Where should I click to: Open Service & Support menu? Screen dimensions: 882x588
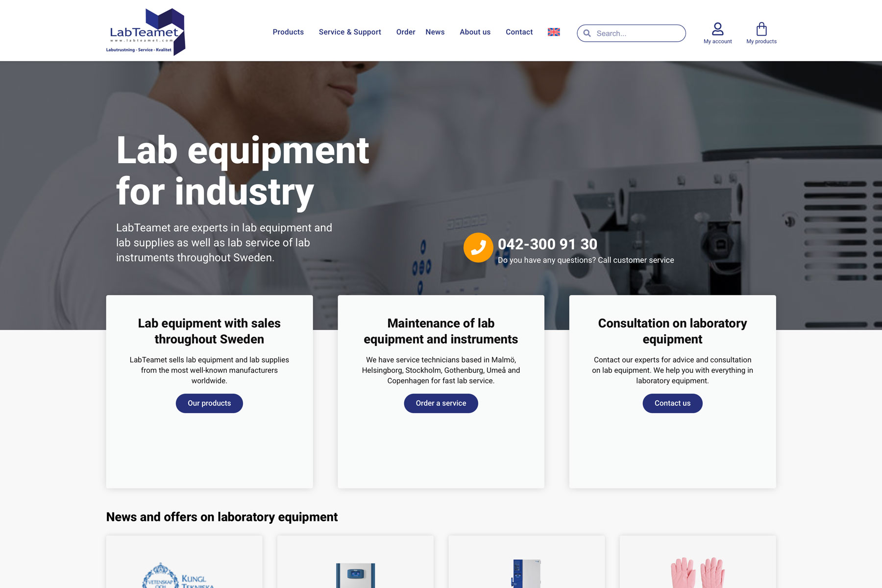pyautogui.click(x=350, y=32)
